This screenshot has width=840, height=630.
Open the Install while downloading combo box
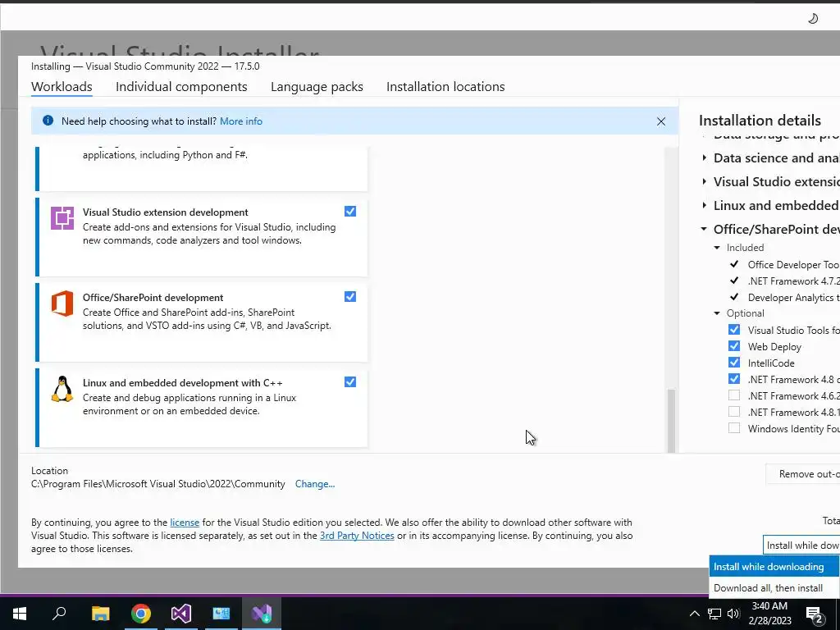tap(801, 545)
